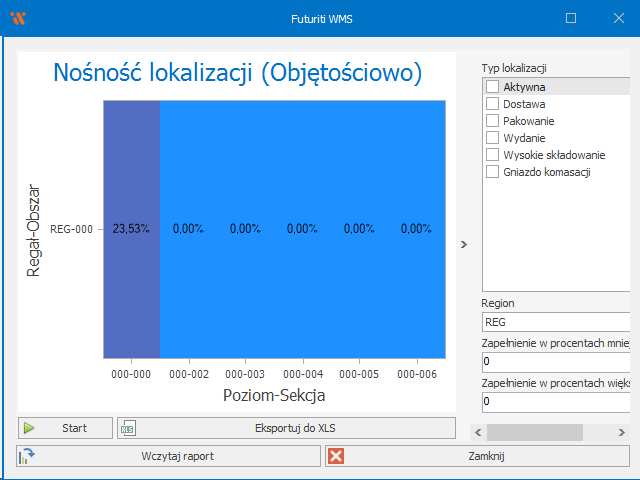The image size is (640, 480).
Task: Toggle the Dostawa checkbox
Action: (492, 104)
